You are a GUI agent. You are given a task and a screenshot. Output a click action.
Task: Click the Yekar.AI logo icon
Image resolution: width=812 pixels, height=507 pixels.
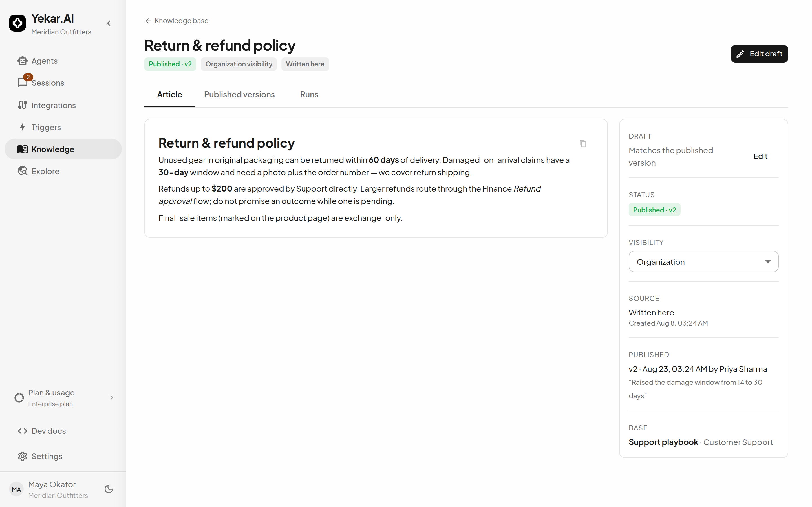(17, 23)
